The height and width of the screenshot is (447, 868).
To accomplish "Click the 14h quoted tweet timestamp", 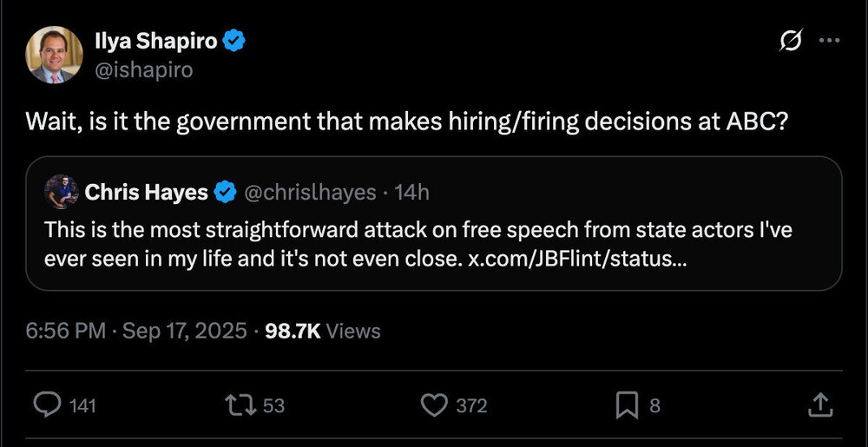I will click(412, 192).
